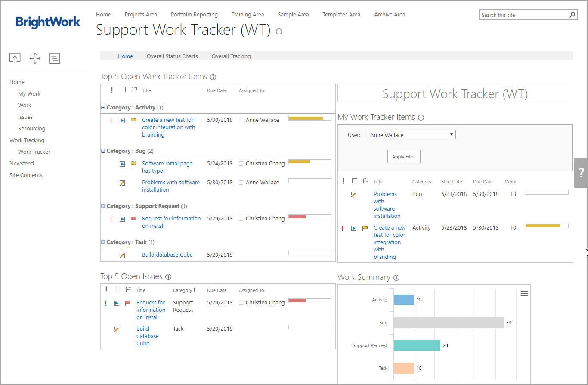The height and width of the screenshot is (385, 588).
Task: Click in-progress status icon in Top 5 Open Issues
Action: 117,303
